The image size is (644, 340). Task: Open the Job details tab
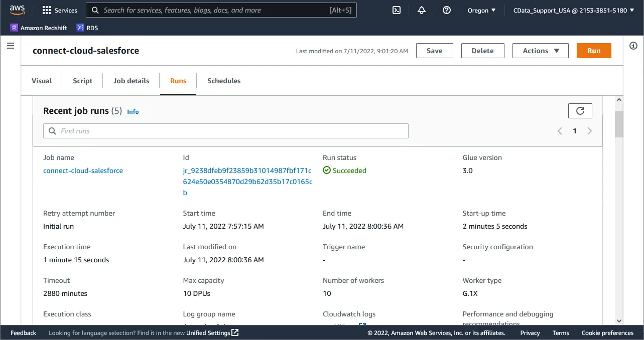pyautogui.click(x=131, y=81)
